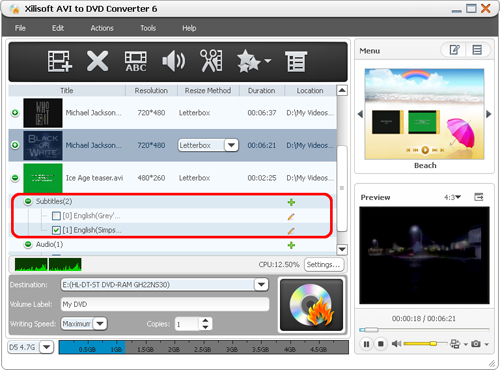The image size is (500, 370).
Task: Add video file using filmstrip plus icon
Action: [x=60, y=61]
